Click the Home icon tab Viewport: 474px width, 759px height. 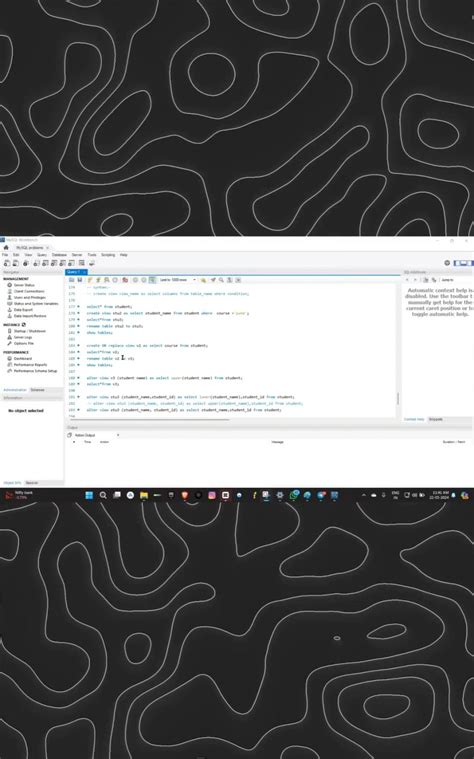6,247
